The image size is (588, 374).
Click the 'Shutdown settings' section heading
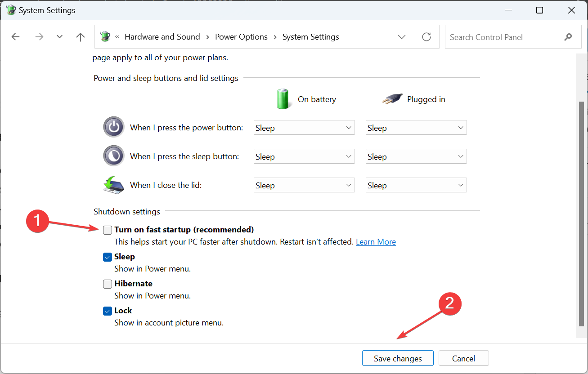pos(127,211)
